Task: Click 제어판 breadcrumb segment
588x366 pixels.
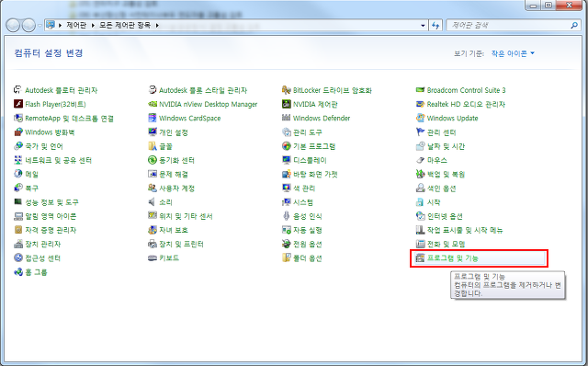Action: [x=76, y=25]
